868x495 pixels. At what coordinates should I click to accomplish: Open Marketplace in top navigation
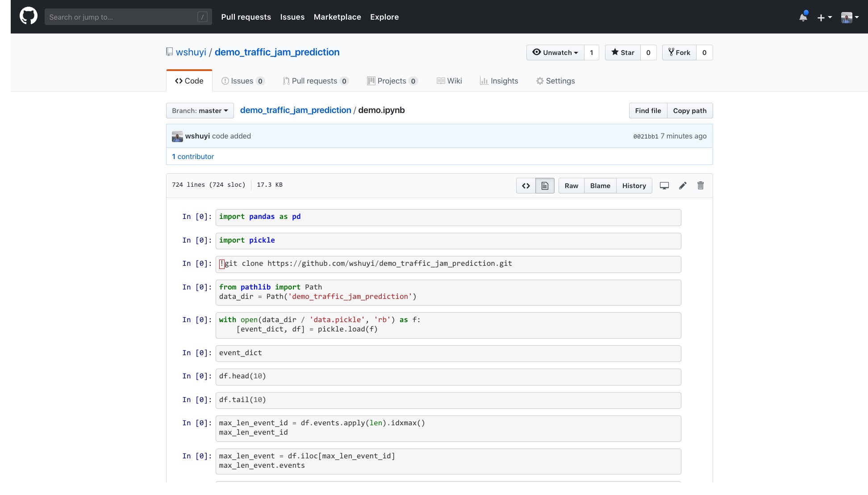point(337,17)
